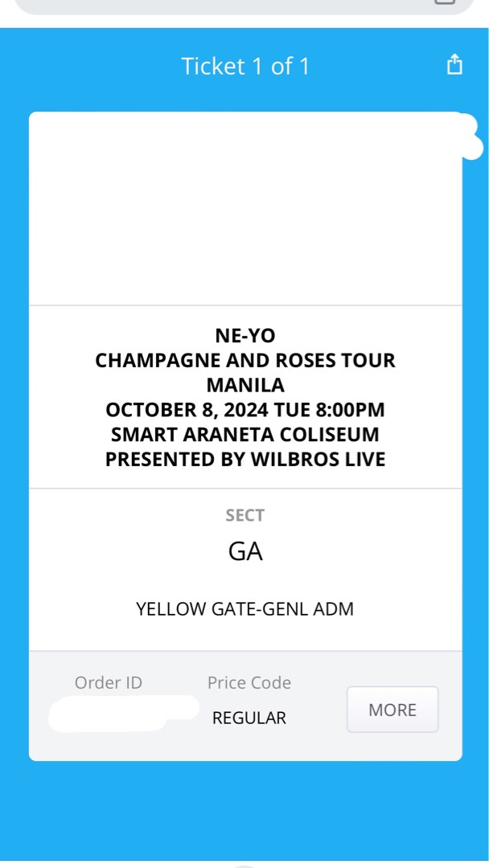Viewport: 489px width, 868px height.
Task: Select the blurred Order ID value
Action: click(x=121, y=714)
